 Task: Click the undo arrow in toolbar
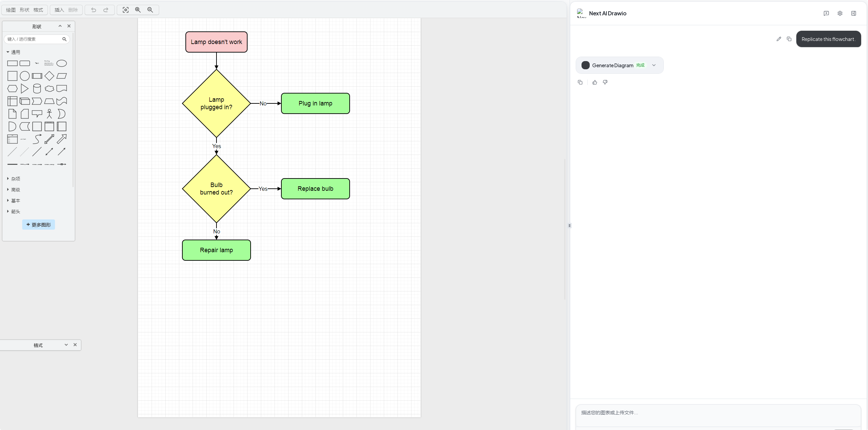tap(94, 10)
